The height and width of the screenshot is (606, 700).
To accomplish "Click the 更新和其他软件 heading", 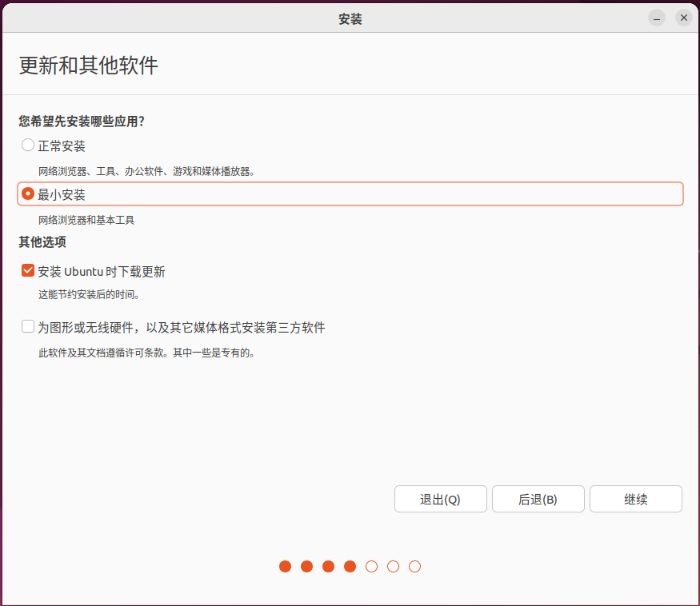I will coord(88,66).
